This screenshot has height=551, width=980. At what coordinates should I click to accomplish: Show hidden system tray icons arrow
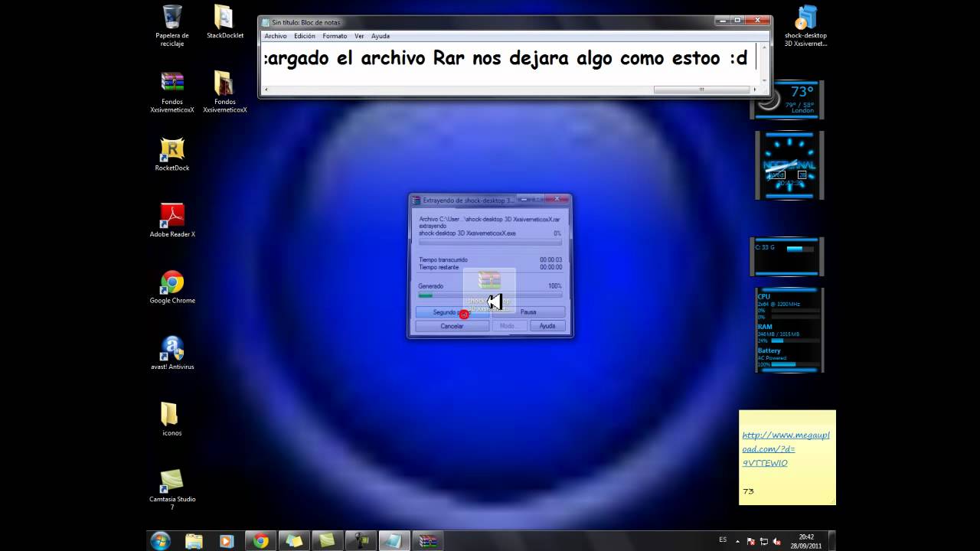click(740, 540)
